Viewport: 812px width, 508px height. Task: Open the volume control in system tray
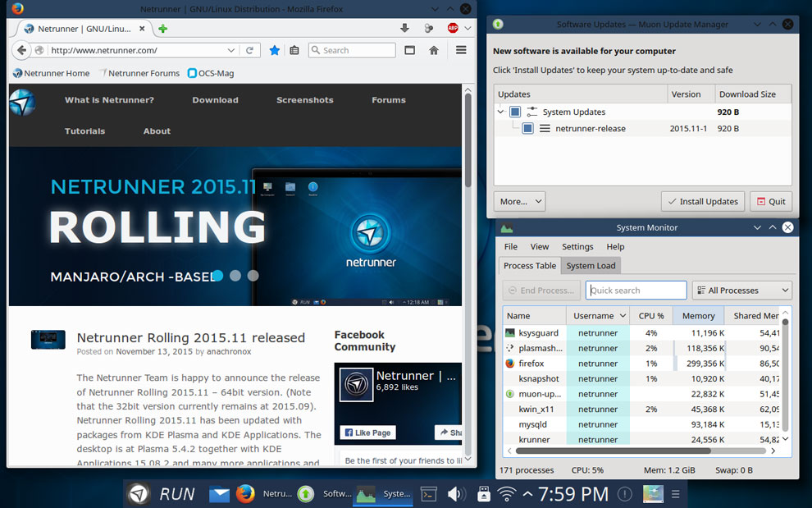456,494
